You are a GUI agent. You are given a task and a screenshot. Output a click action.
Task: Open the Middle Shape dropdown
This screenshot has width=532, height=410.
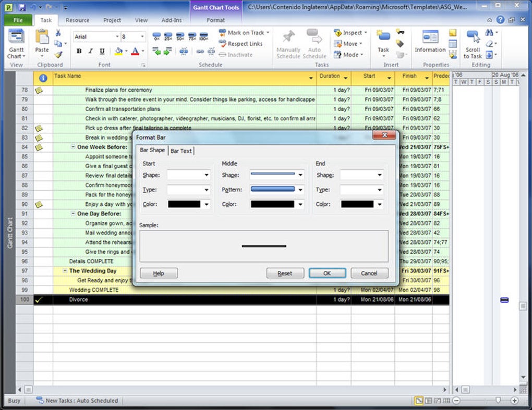coord(300,175)
